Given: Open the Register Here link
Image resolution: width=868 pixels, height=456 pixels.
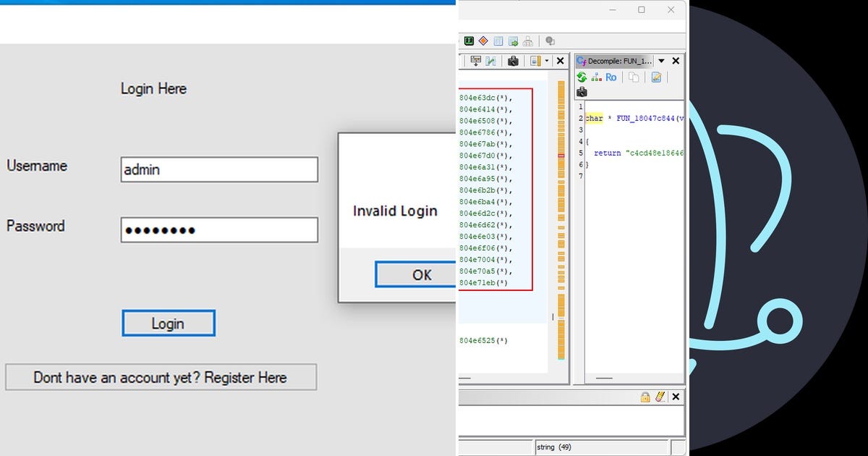Looking at the screenshot, I should pos(161,377).
